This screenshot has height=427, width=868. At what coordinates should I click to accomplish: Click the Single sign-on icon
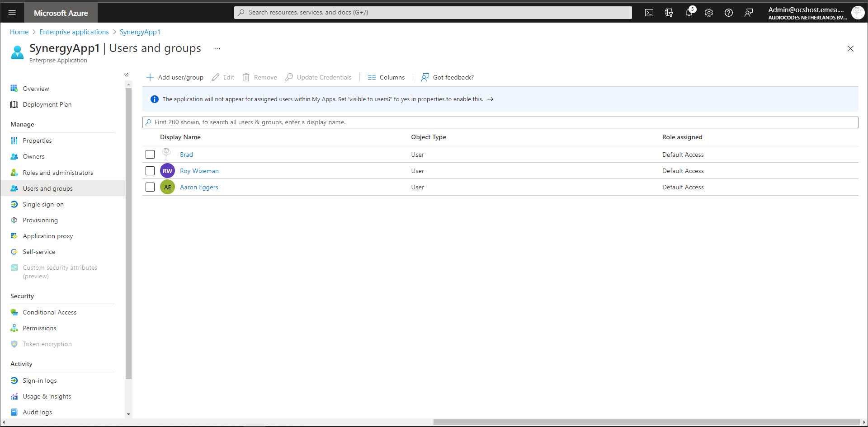[14, 204]
